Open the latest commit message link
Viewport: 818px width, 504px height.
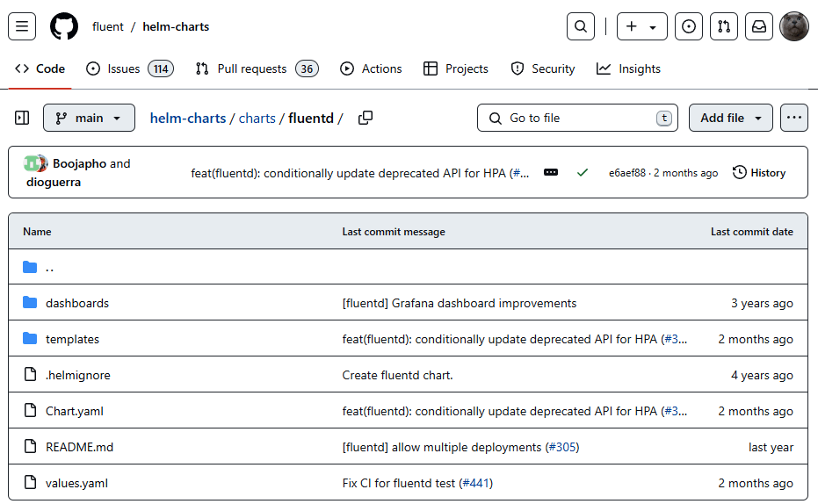pos(350,173)
